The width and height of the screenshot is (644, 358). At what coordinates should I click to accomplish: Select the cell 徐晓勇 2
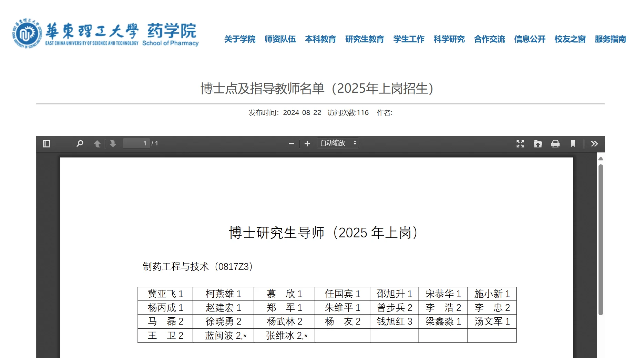(223, 321)
